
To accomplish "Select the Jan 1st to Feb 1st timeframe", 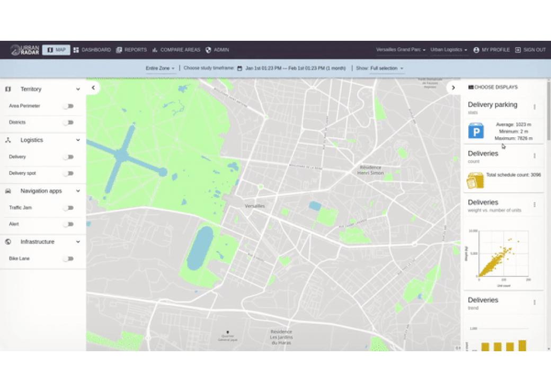I will [295, 68].
